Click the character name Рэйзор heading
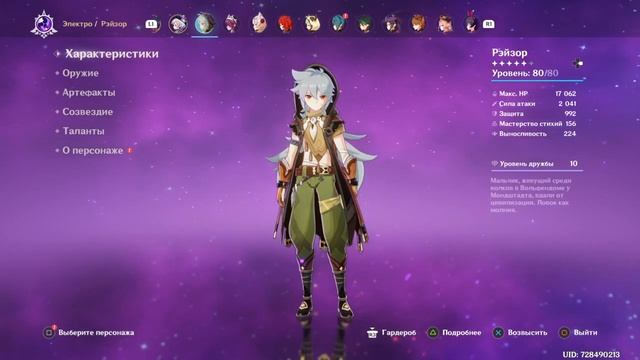 tap(509, 53)
